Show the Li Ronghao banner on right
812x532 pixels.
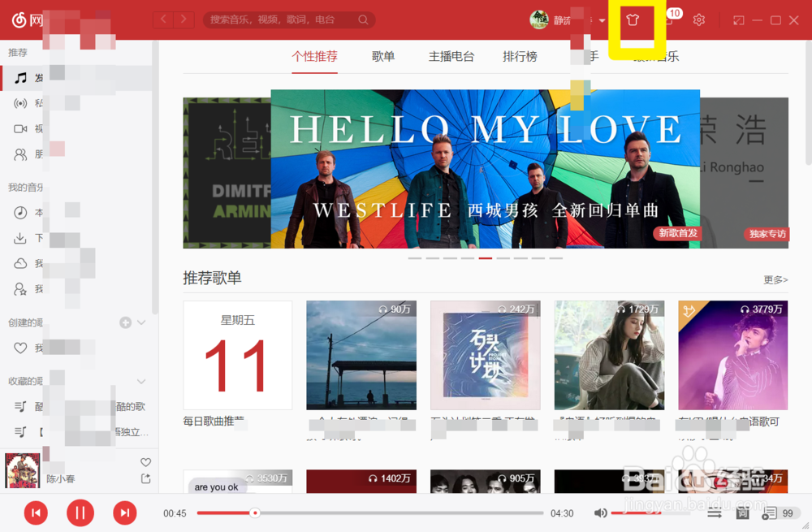click(744, 173)
